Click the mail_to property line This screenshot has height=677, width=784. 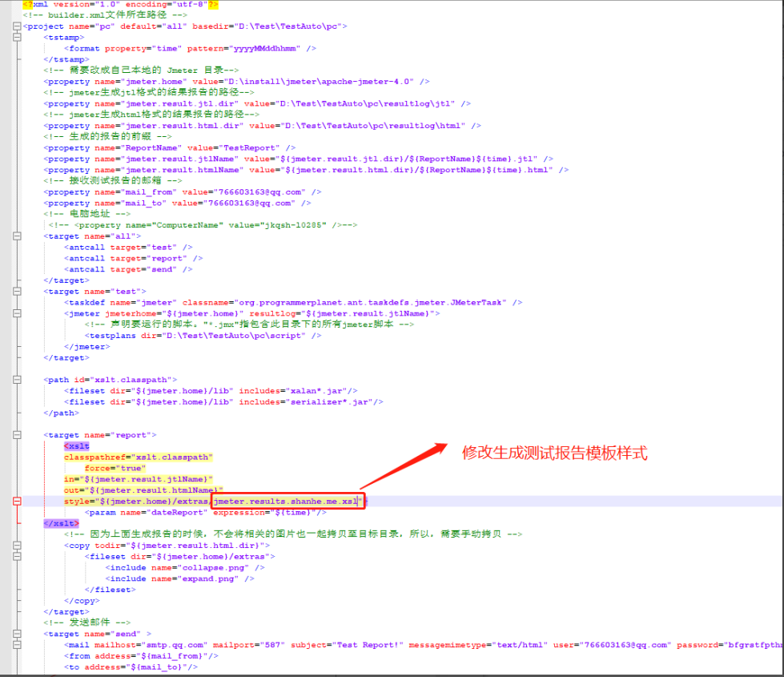tap(177, 204)
